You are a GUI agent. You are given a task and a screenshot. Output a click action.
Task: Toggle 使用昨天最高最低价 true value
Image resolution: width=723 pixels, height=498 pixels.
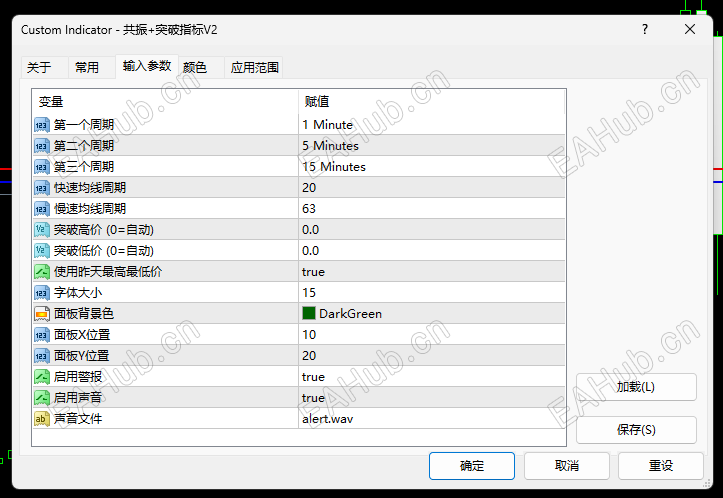point(432,272)
